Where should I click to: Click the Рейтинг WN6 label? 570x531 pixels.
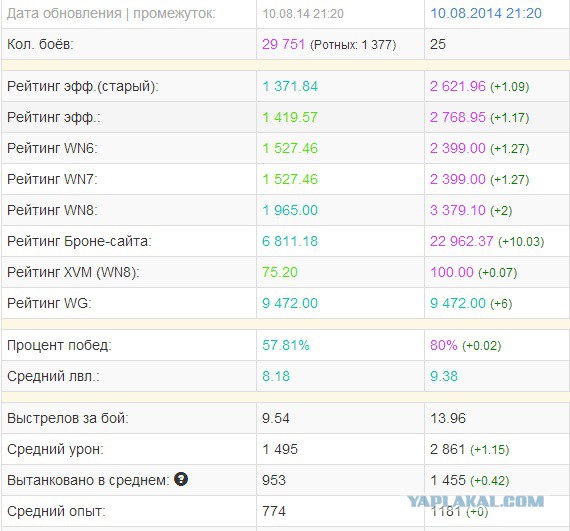[52, 148]
